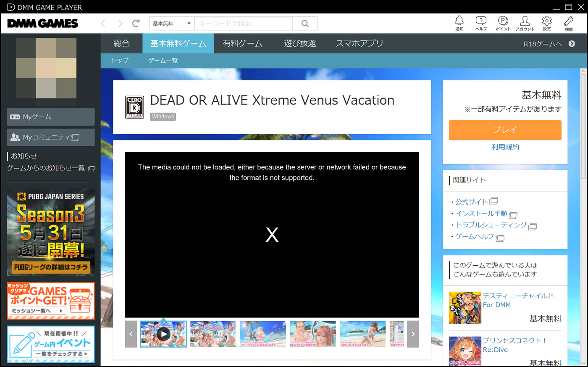
Task: Reload the page with refresh icon
Action: pyautogui.click(x=136, y=24)
